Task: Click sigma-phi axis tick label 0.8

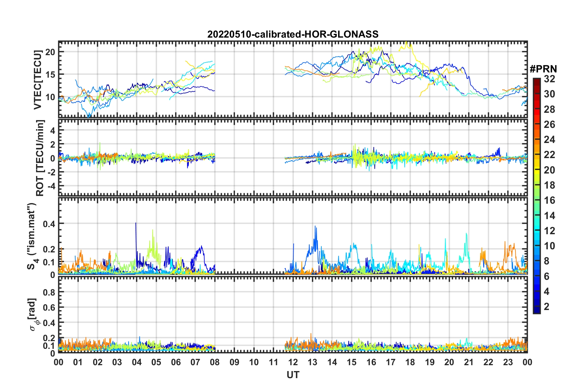Action: click(49, 292)
